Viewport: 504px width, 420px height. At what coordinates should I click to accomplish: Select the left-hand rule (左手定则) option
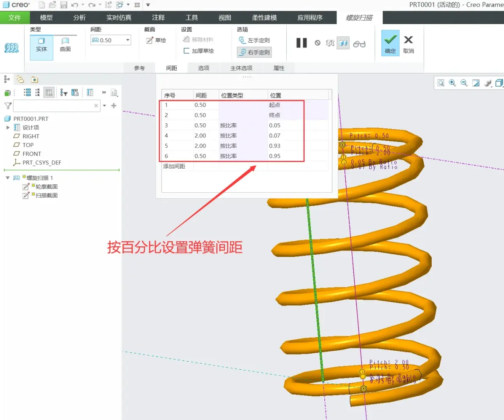(x=254, y=40)
